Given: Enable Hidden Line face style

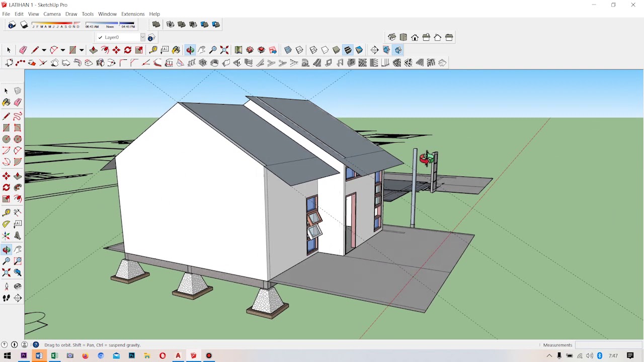Looking at the screenshot, I should point(325,50).
